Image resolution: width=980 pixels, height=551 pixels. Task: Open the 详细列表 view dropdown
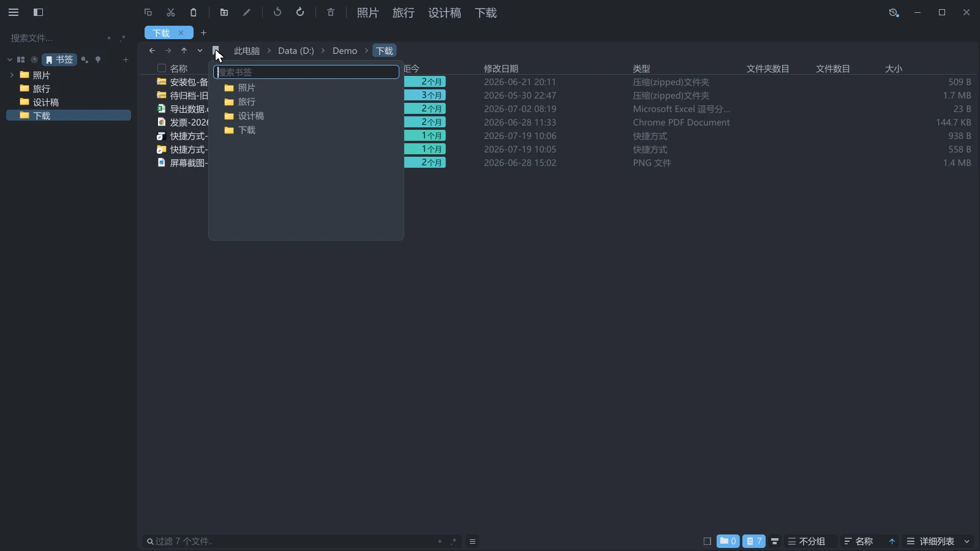(938, 541)
